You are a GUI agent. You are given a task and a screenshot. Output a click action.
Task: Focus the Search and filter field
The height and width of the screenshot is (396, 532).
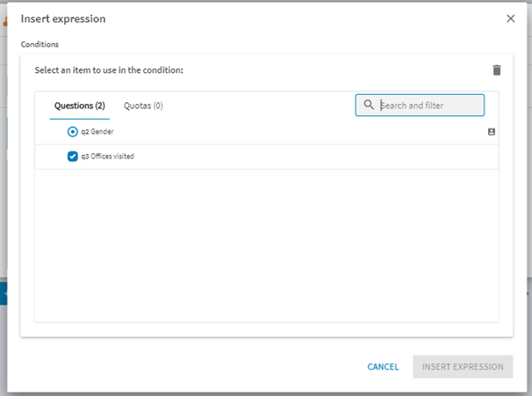tap(419, 106)
